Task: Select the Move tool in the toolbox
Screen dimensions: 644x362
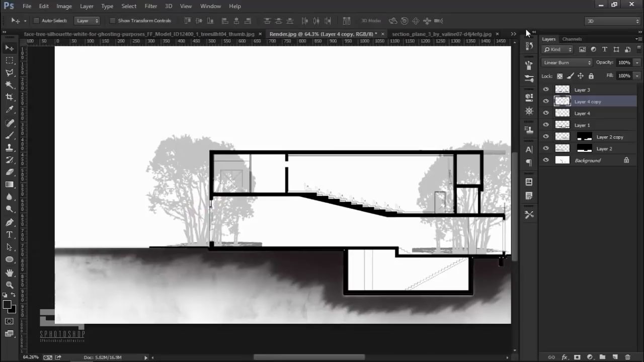Action: (10, 48)
